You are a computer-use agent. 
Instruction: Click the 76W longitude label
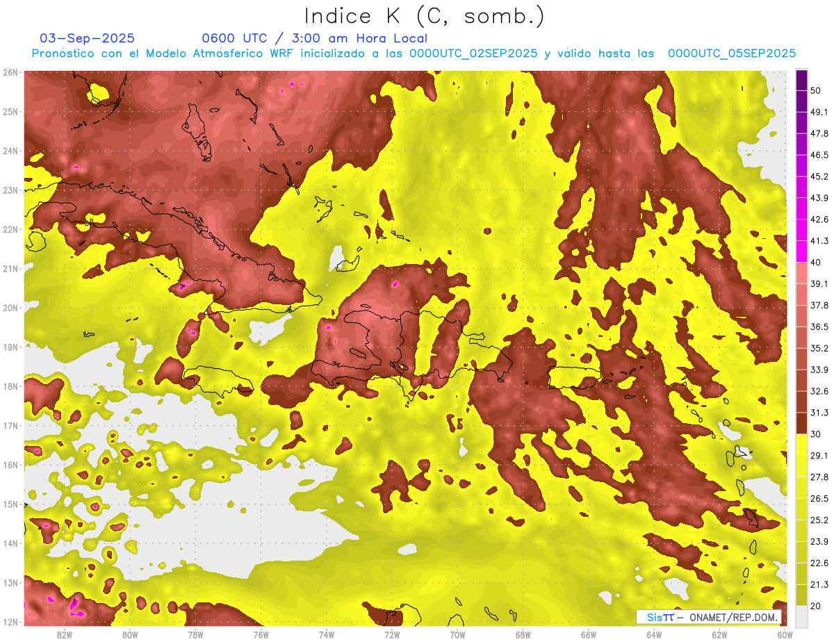(x=261, y=635)
